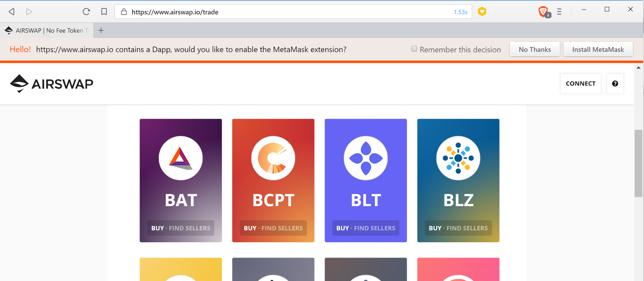The image size is (644, 281).
Task: Open the Brave Rewards yellow badge icon
Action: click(482, 12)
